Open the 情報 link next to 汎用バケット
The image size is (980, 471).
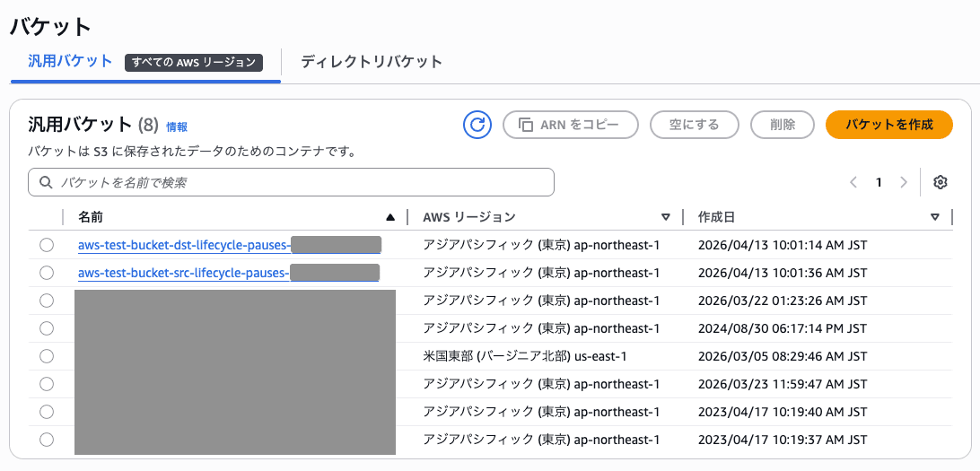(177, 126)
